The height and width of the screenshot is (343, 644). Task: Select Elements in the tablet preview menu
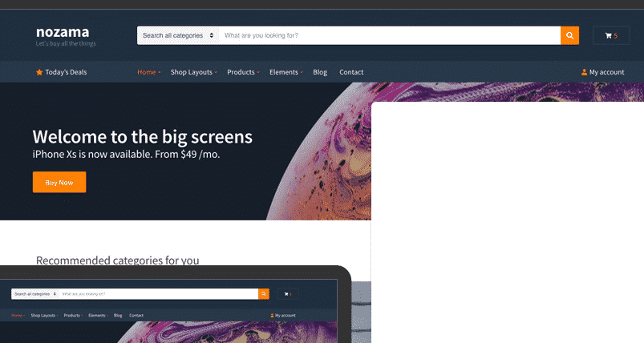(x=98, y=316)
